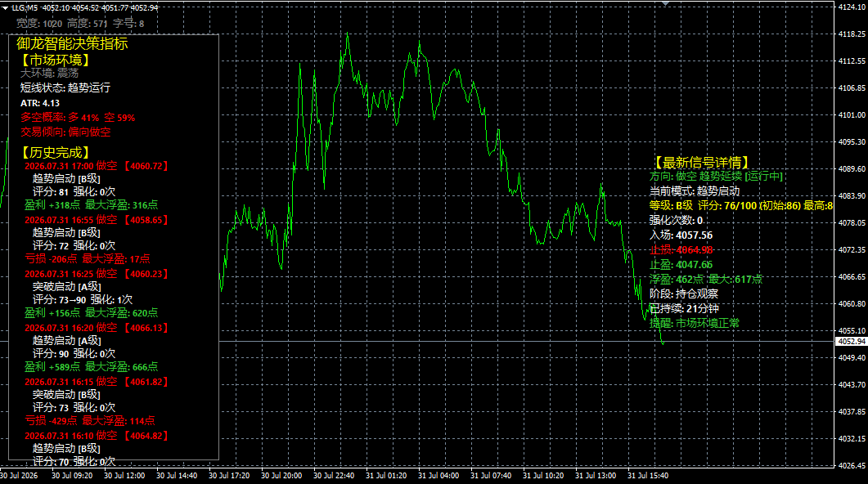This screenshot has height=484, width=868.
Task: Click the chart shift marker triangle at top
Action: [x=665, y=4]
